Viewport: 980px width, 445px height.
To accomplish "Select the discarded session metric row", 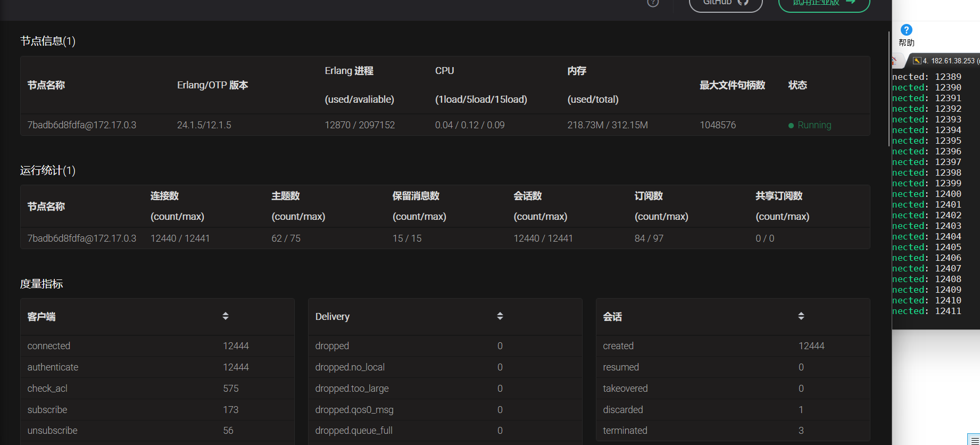I will point(733,410).
